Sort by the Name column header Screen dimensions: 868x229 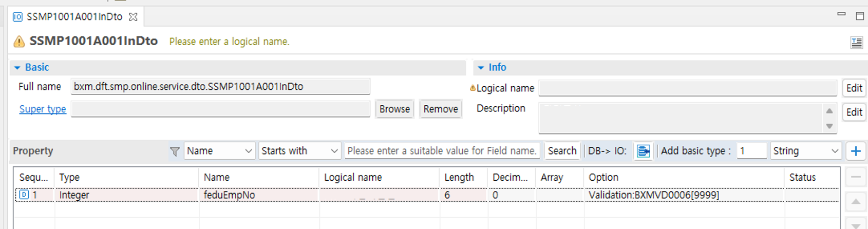click(258, 177)
